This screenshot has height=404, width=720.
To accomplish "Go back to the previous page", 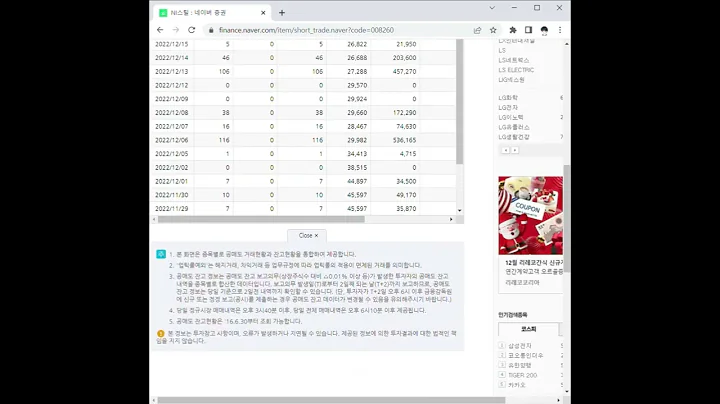I will coord(160,30).
